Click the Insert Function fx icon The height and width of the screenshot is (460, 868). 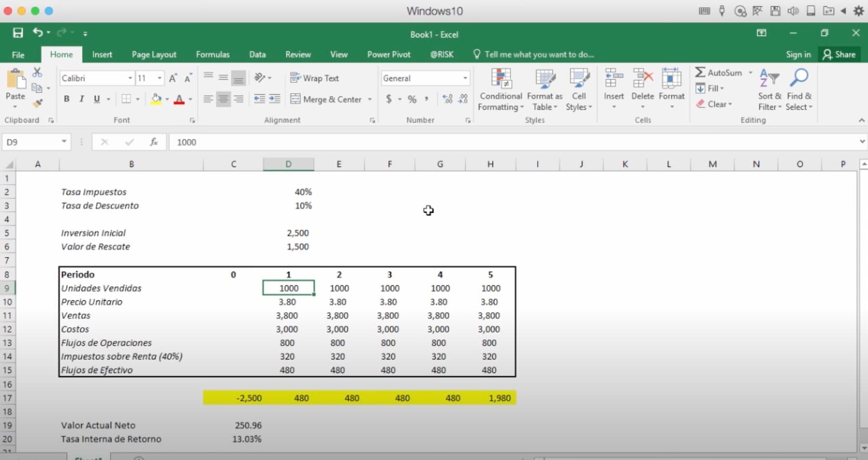[154, 142]
